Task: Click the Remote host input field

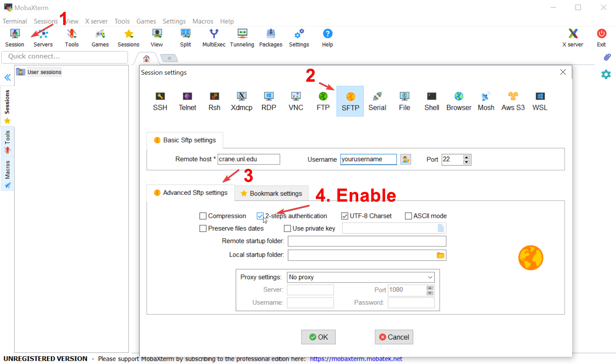Action: 248,159
